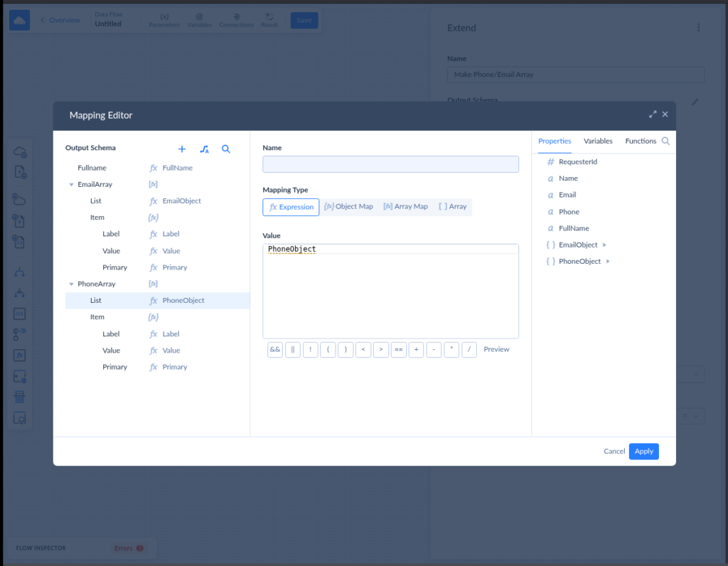Select the PhoneArray List row
The width and height of the screenshot is (728, 566).
pos(157,300)
